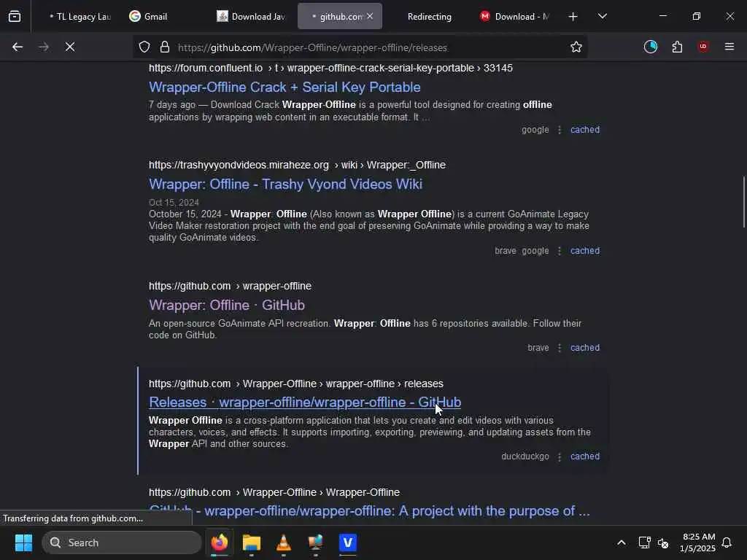The width and height of the screenshot is (747, 560).
Task: Open the clock showing 8:25 AM
Action: click(697, 542)
